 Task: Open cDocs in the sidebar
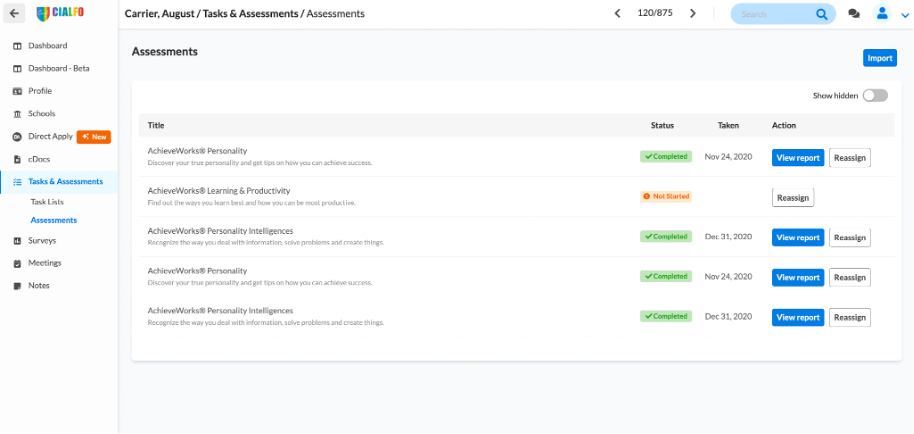(x=39, y=160)
